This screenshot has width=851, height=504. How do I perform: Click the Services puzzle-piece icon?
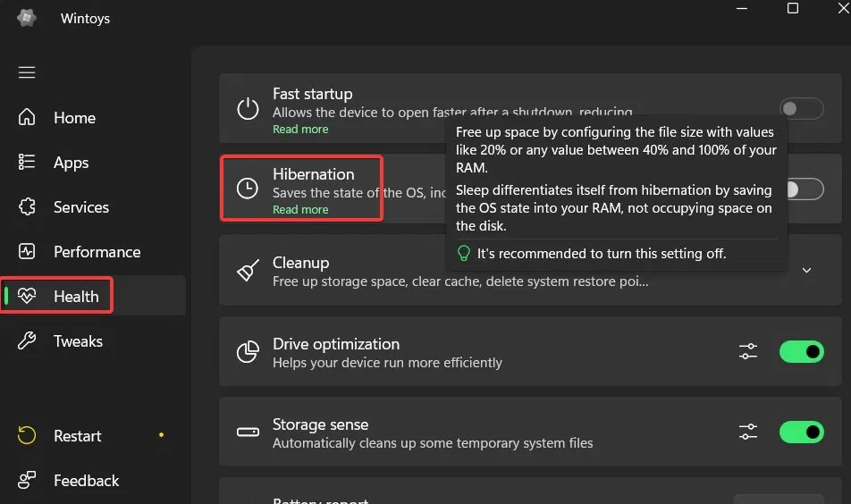pos(27,206)
